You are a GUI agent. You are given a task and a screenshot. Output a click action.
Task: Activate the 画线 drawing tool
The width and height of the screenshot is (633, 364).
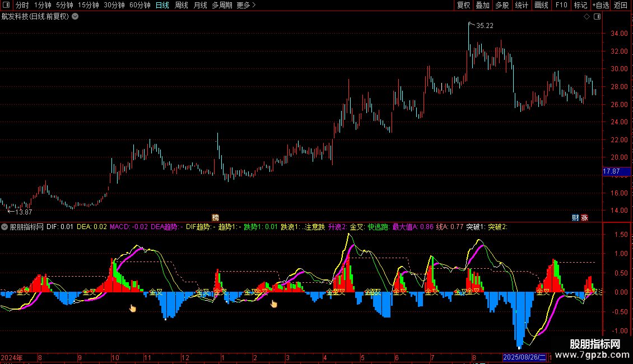[541, 5]
